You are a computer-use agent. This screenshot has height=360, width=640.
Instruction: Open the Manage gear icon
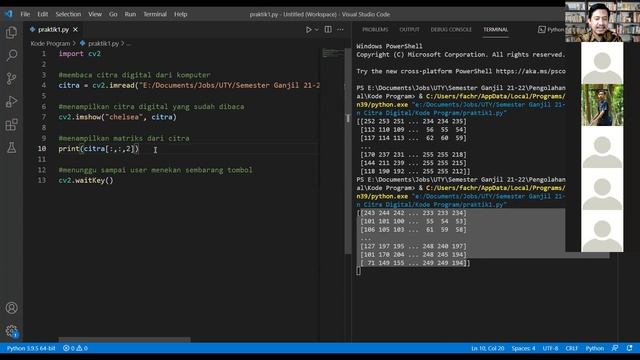pyautogui.click(x=11, y=331)
